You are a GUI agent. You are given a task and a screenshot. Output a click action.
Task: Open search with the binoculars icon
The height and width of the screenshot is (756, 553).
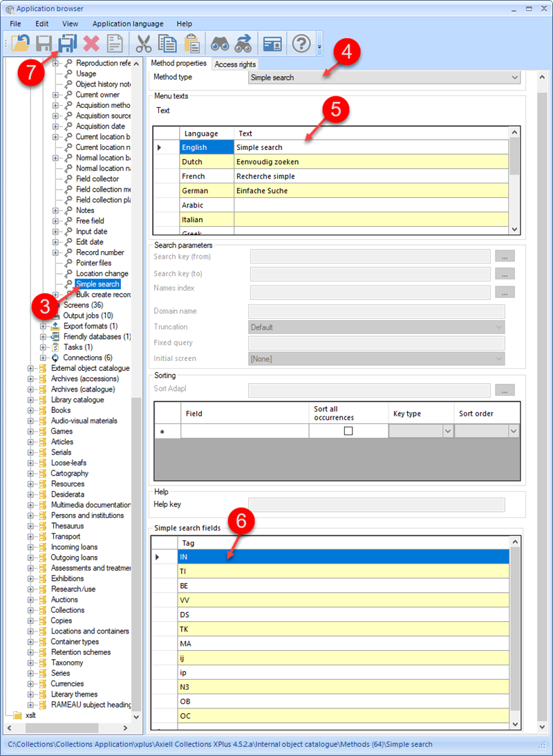point(221,44)
